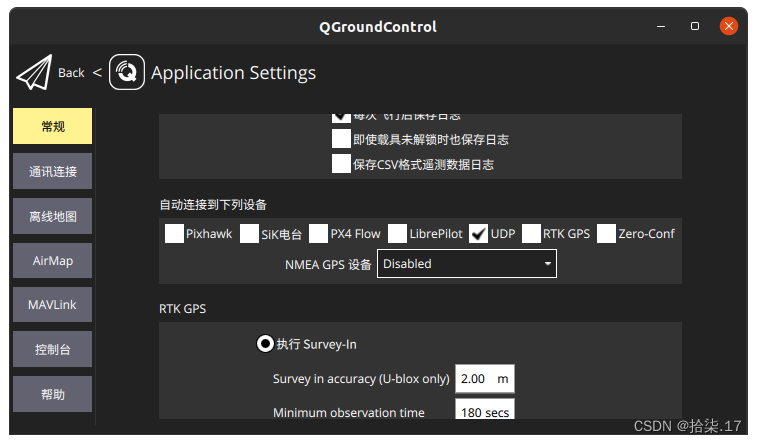Click the QGroundControl Q logo icon
Image resolution: width=757 pixels, height=444 pixels.
pyautogui.click(x=126, y=72)
